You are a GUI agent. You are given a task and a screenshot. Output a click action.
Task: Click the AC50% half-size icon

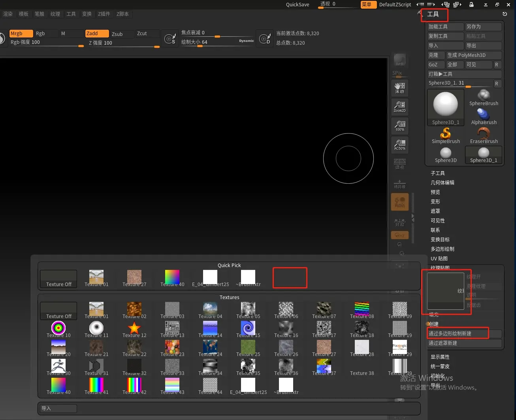pos(399,144)
